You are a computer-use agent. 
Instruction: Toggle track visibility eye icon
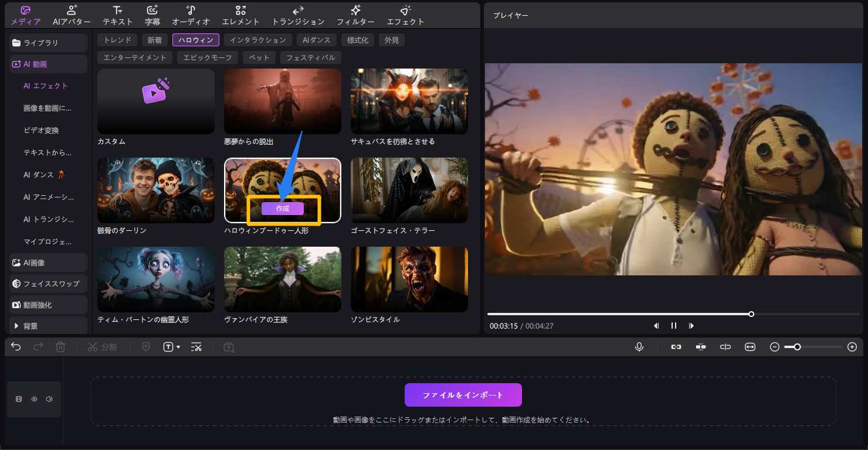click(x=34, y=399)
